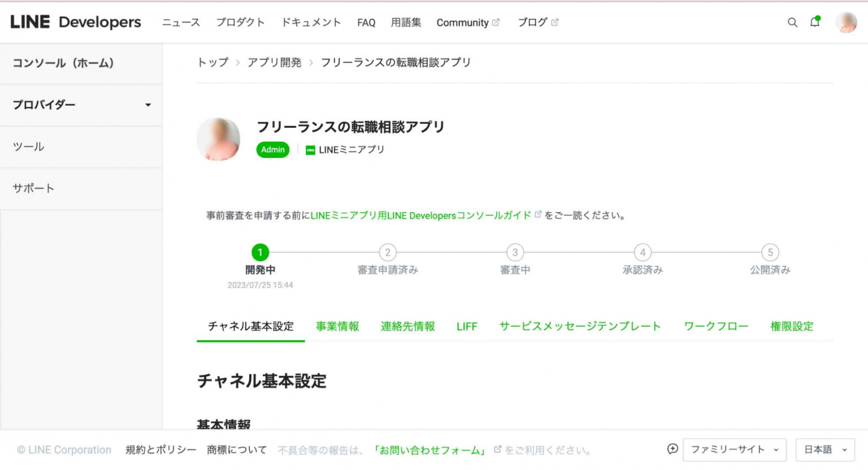868x470 pixels.
Task: Open the FAQ menu item
Action: pos(366,22)
